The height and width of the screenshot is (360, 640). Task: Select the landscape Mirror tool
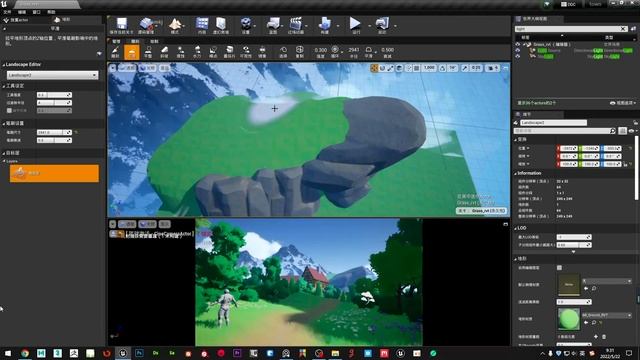pos(262,52)
